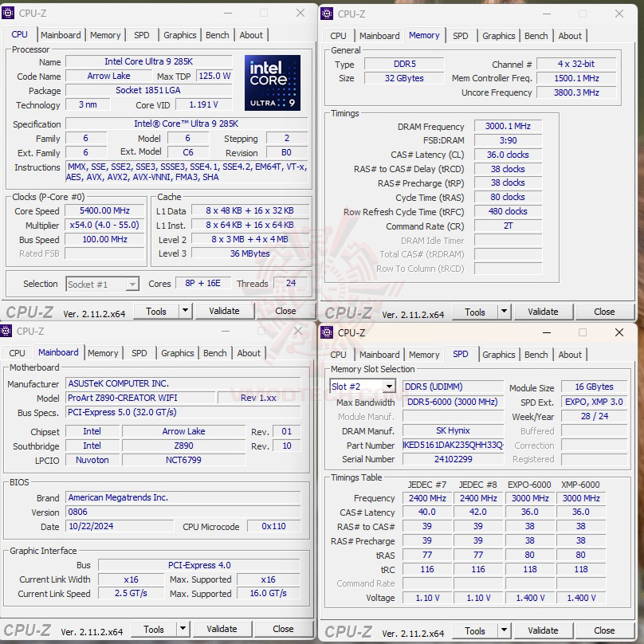
Task: Click Close button in the Mainboard window
Action: click(x=283, y=629)
